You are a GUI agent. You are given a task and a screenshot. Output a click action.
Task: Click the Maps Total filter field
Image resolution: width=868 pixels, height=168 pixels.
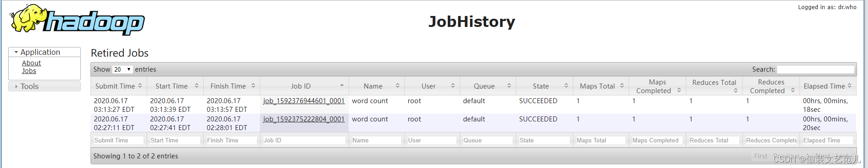601,141
